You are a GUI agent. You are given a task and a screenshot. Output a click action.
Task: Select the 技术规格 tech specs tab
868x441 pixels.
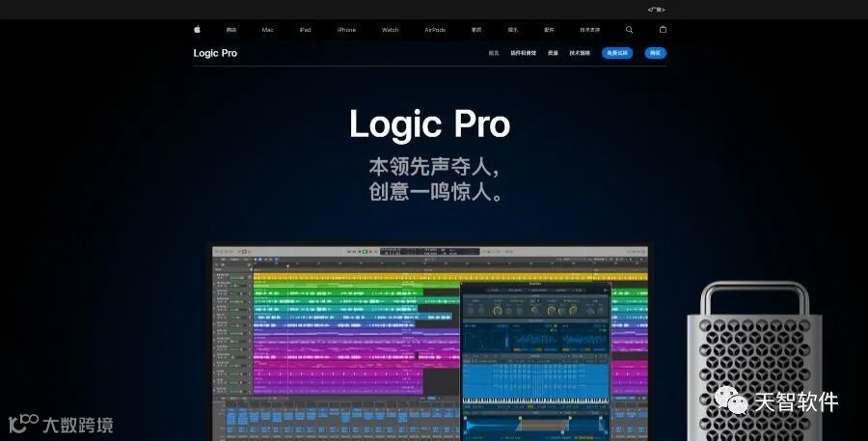[580, 53]
